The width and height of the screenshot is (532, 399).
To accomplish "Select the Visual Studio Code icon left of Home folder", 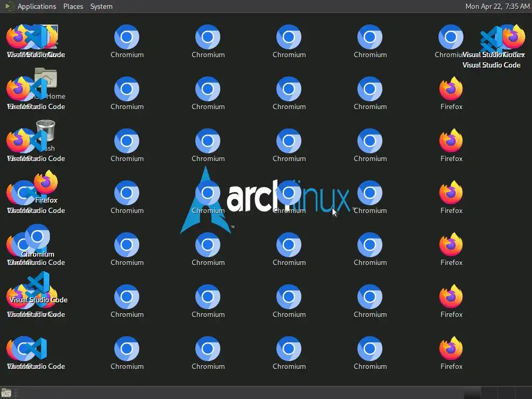I will [38, 89].
